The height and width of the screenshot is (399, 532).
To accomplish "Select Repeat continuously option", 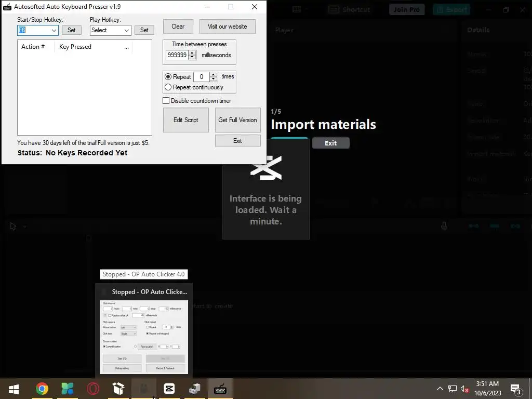I will coord(168,87).
